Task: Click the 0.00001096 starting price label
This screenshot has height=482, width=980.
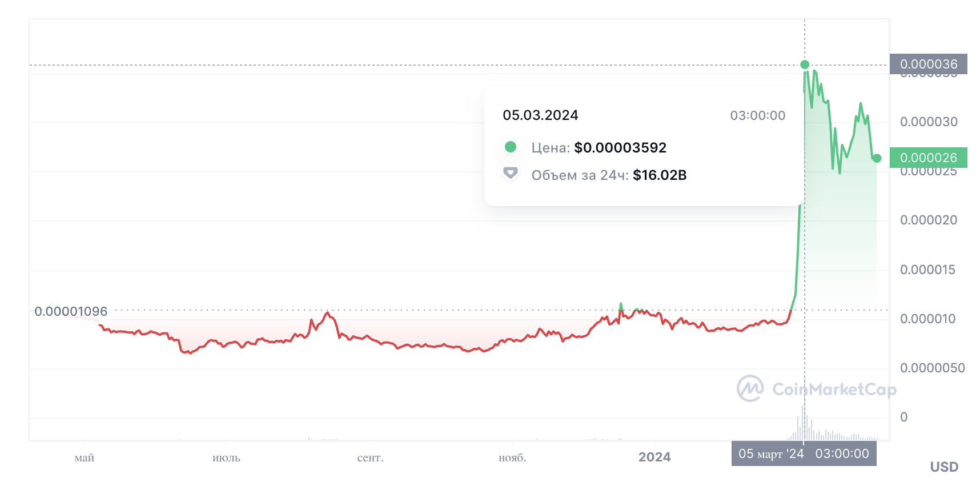Action: tap(71, 311)
